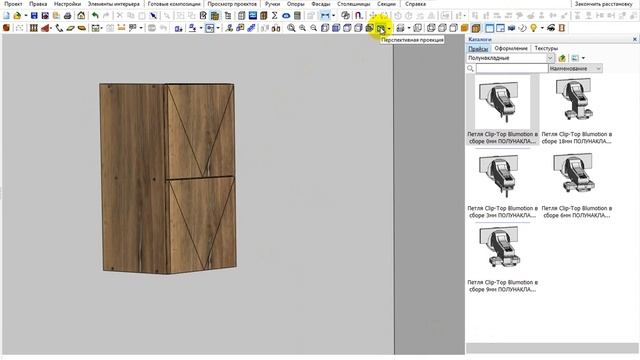Click the binoculars icon in second toolbar
Viewport: 640px width, 360px height.
coord(276,28)
